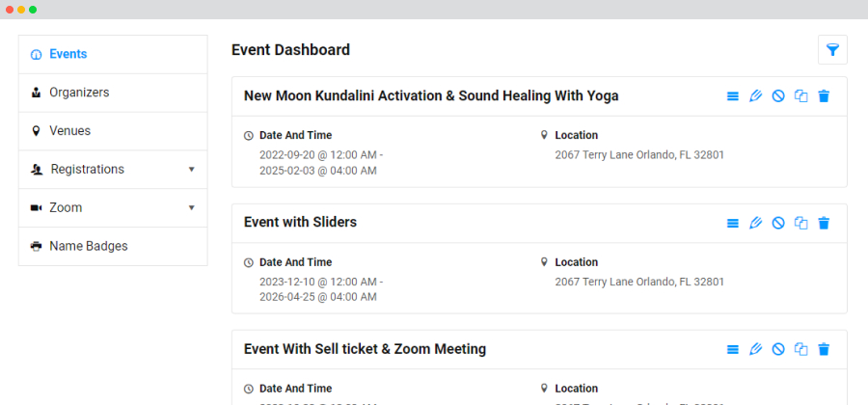Cancel the New Moon Kundalini event
Image resolution: width=868 pixels, height=405 pixels.
[x=778, y=96]
